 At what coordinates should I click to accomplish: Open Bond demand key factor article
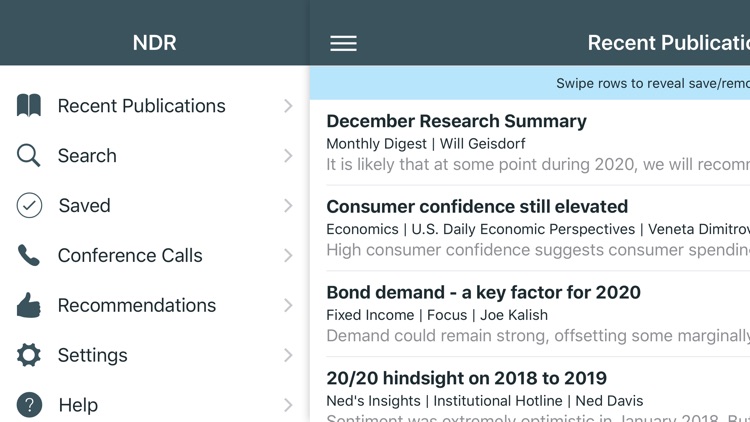tap(483, 293)
